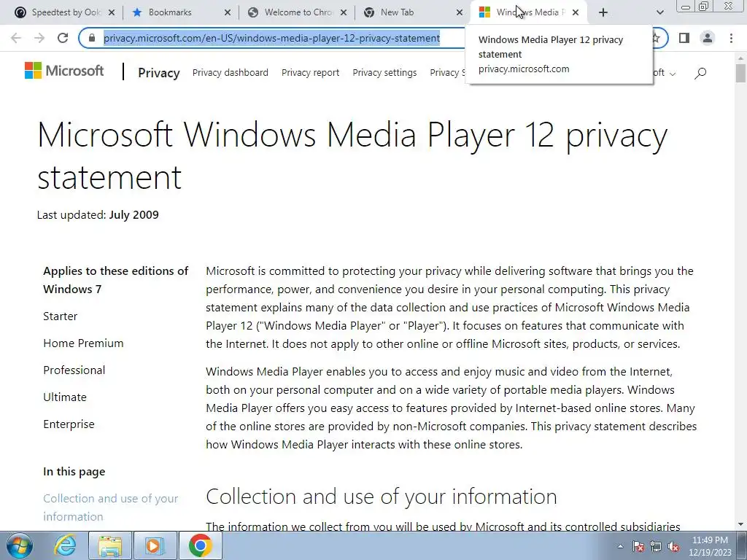
Task: Click the address bar URL
Action: coord(271,38)
